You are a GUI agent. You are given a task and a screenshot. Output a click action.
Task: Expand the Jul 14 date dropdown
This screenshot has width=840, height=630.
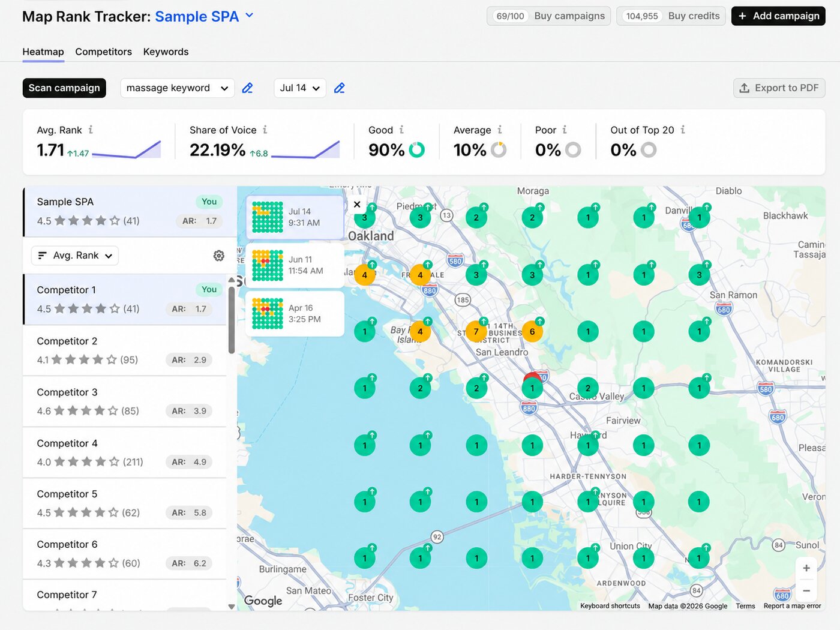(300, 88)
